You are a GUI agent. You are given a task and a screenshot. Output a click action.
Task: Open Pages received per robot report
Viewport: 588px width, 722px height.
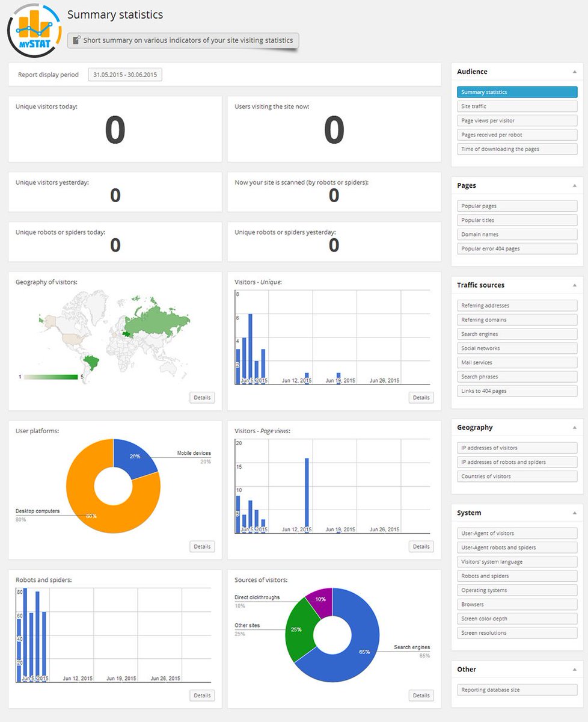pyautogui.click(x=517, y=135)
